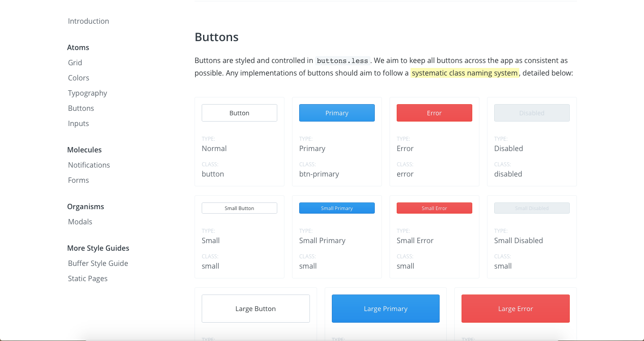Screen dimensions: 644x341
Task: Open Typography sidebar link
Action: pos(88,93)
